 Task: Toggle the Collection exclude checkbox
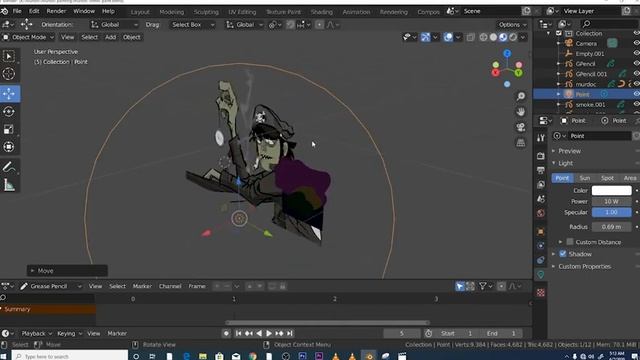pyautogui.click(x=559, y=33)
